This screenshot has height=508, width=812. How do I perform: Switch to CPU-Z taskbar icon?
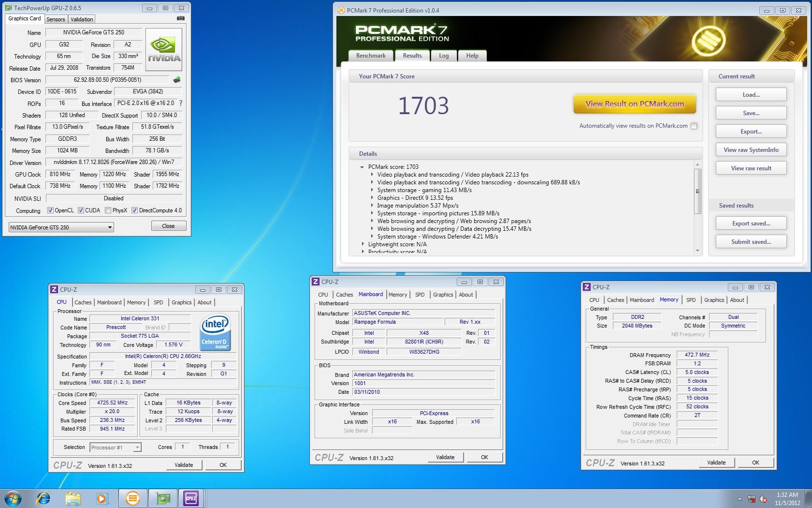click(191, 498)
